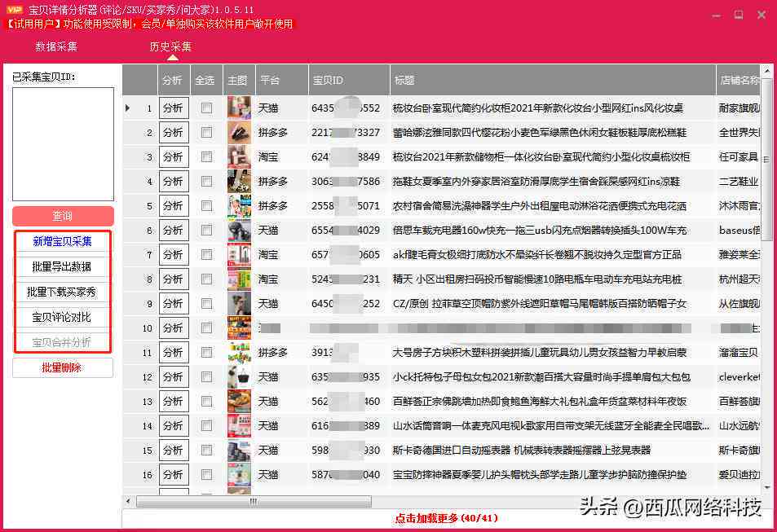Click 分析 button in row 16
777x532 pixels.
coord(174,474)
